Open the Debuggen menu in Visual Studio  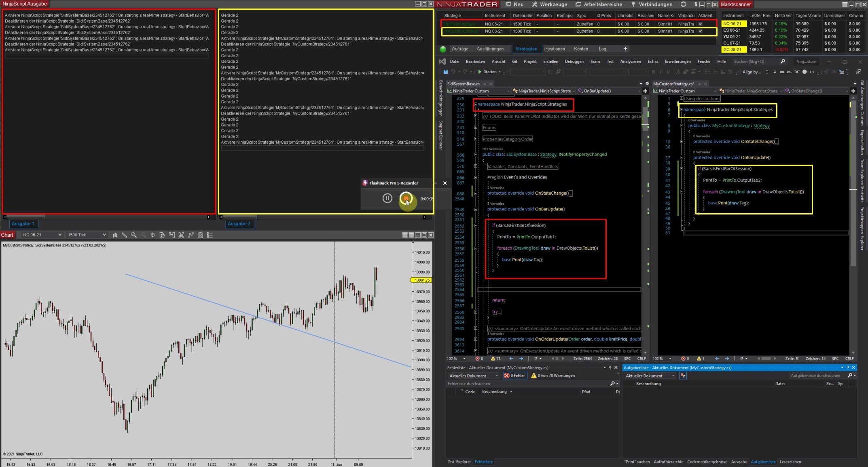574,62
